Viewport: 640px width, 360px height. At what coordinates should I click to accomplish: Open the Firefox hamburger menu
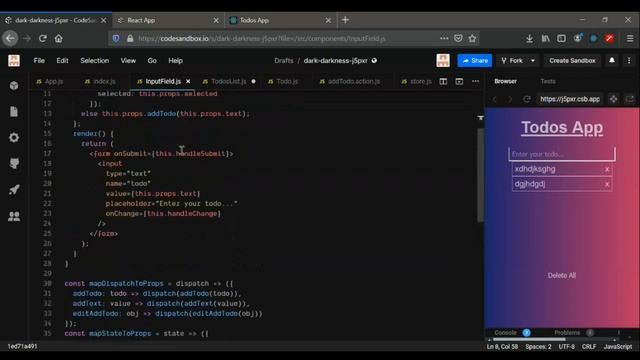click(630, 38)
